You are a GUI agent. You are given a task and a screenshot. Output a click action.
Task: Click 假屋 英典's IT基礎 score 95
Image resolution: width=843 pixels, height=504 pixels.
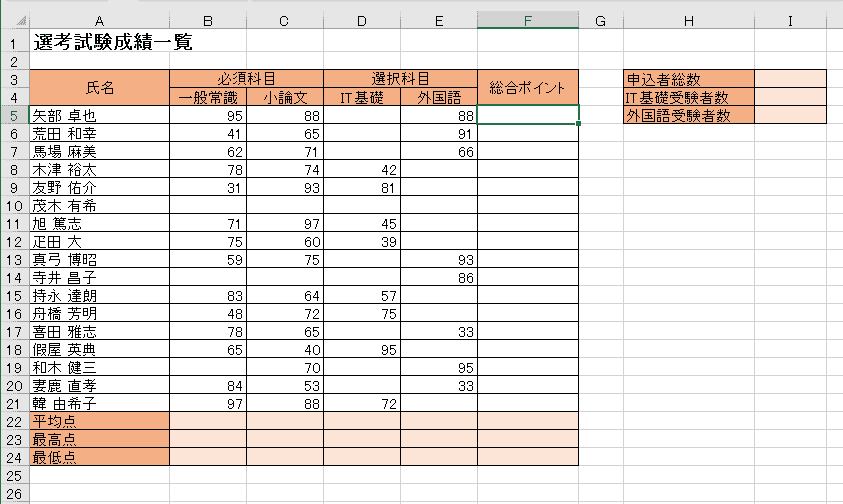(362, 350)
